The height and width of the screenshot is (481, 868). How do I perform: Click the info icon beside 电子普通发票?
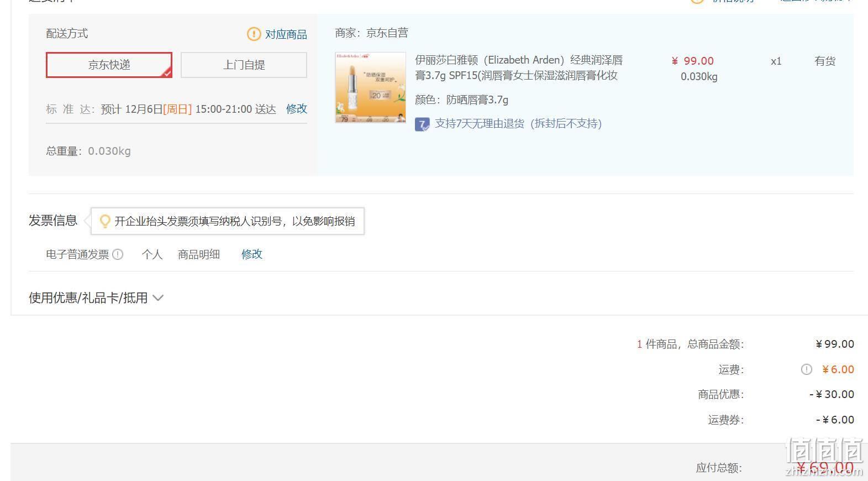point(118,254)
